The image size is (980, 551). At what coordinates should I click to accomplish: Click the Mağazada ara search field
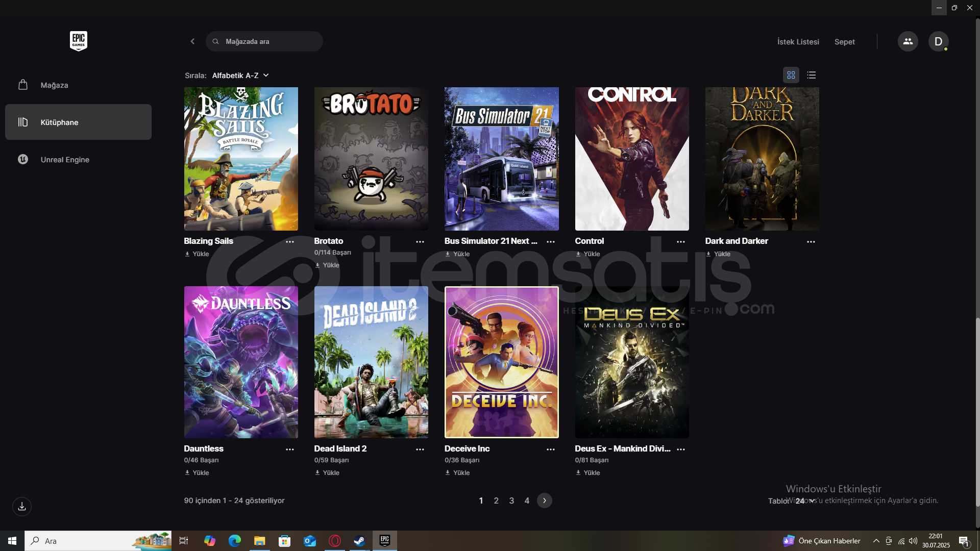coord(264,41)
